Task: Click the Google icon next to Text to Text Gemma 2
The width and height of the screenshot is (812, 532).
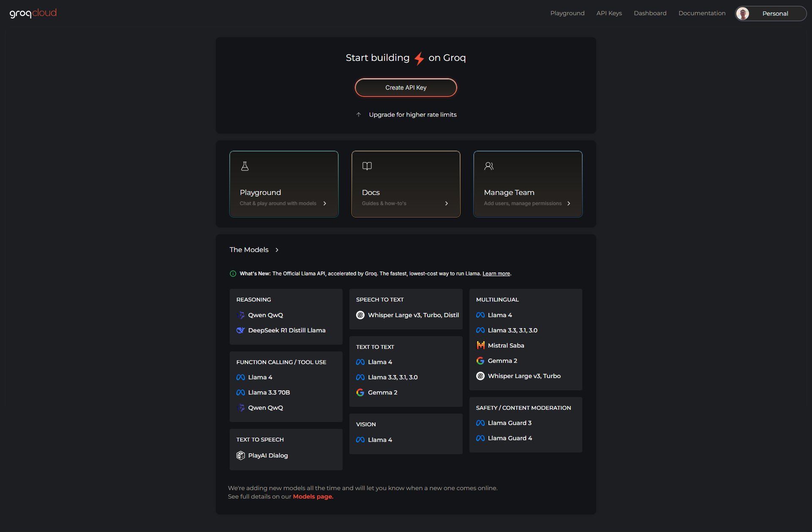Action: tap(360, 392)
